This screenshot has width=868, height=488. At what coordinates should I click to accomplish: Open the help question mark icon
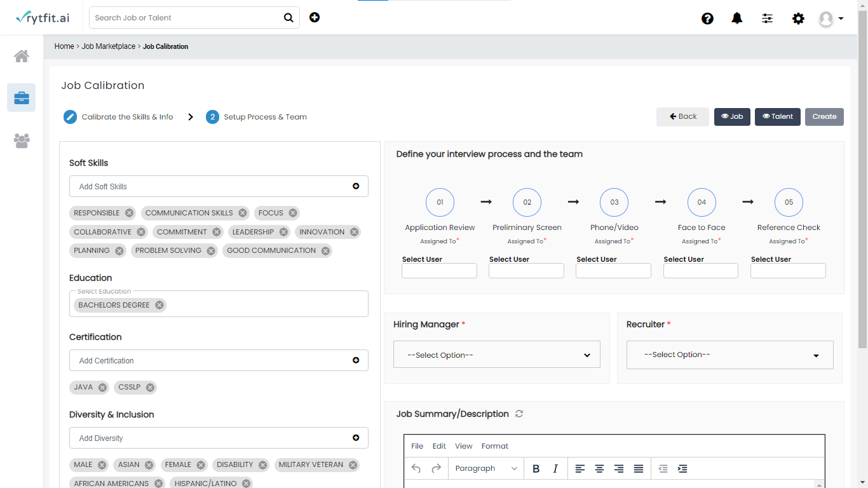coord(707,18)
